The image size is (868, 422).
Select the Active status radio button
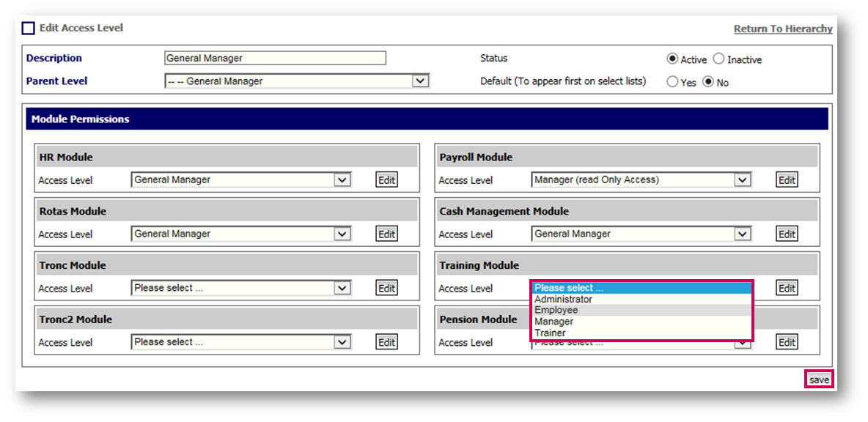pos(672,59)
